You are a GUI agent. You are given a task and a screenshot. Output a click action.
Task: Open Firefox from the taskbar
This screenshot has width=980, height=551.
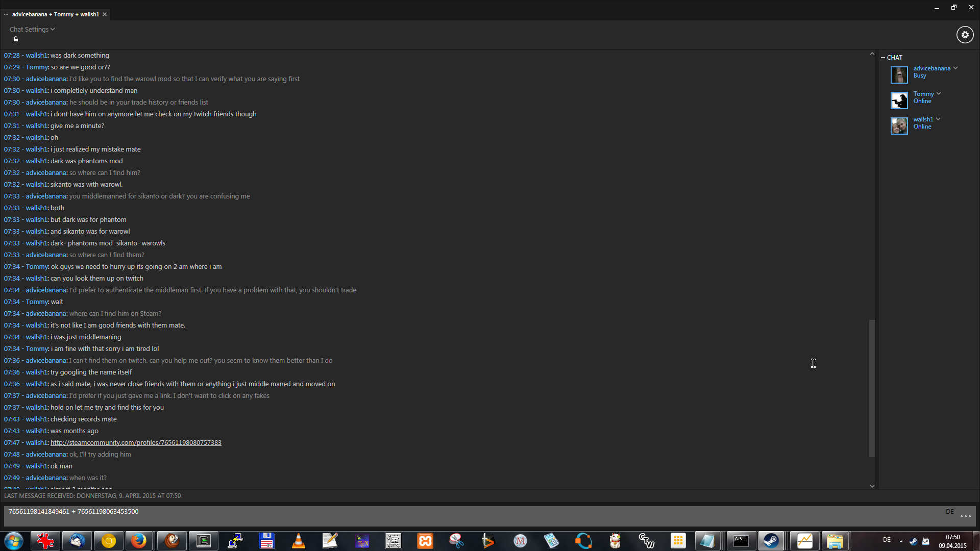point(138,541)
